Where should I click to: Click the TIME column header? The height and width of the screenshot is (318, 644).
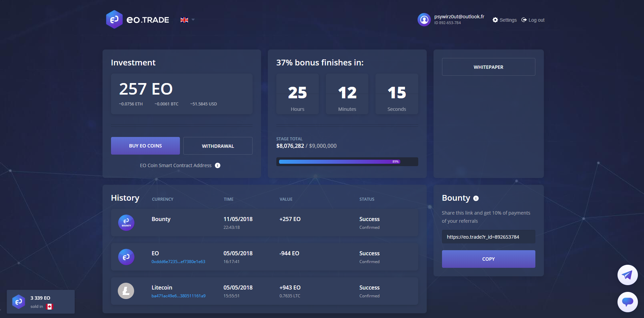(x=228, y=199)
